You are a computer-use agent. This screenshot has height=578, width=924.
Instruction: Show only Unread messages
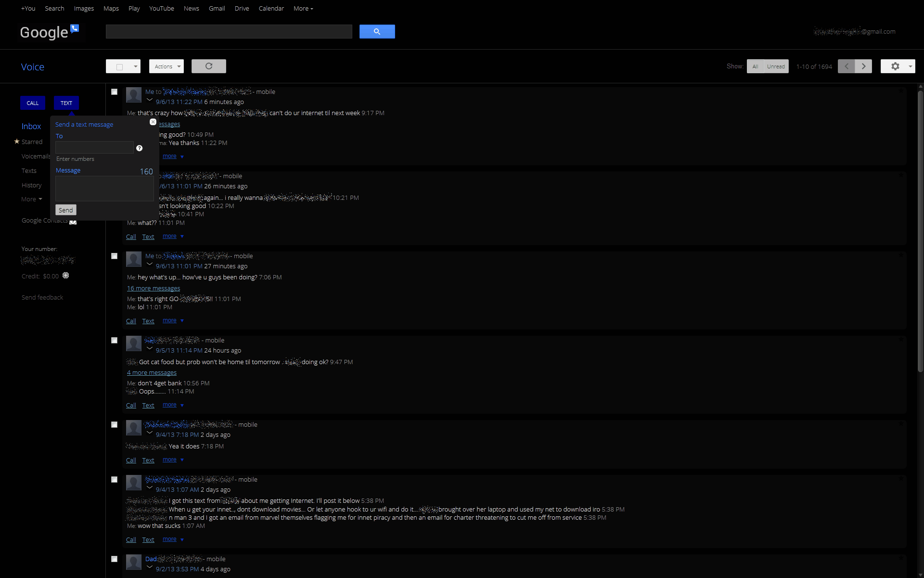point(776,66)
